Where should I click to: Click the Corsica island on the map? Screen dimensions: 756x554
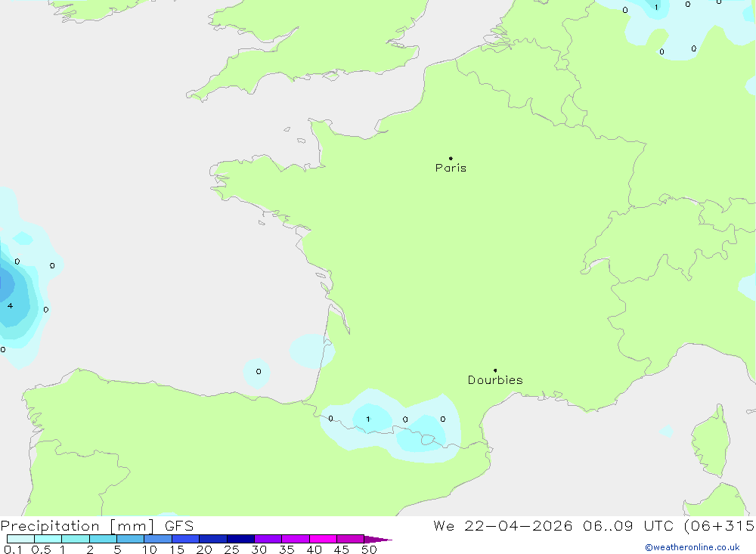(x=711, y=441)
